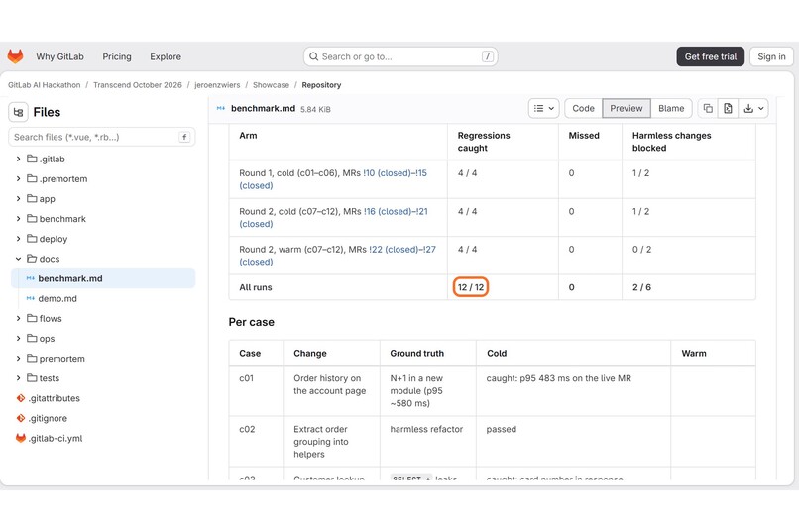
Task: Open merge request !16 (closed) link
Action: click(388, 211)
